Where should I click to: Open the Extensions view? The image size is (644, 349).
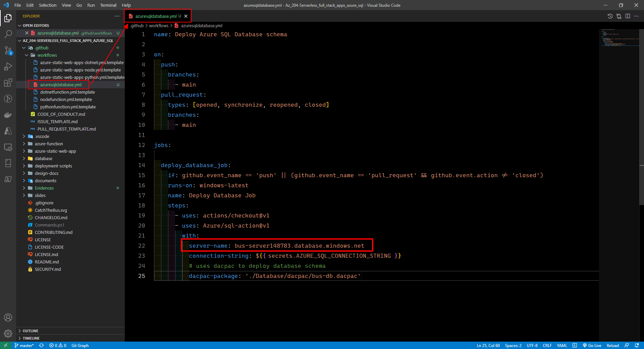click(8, 83)
